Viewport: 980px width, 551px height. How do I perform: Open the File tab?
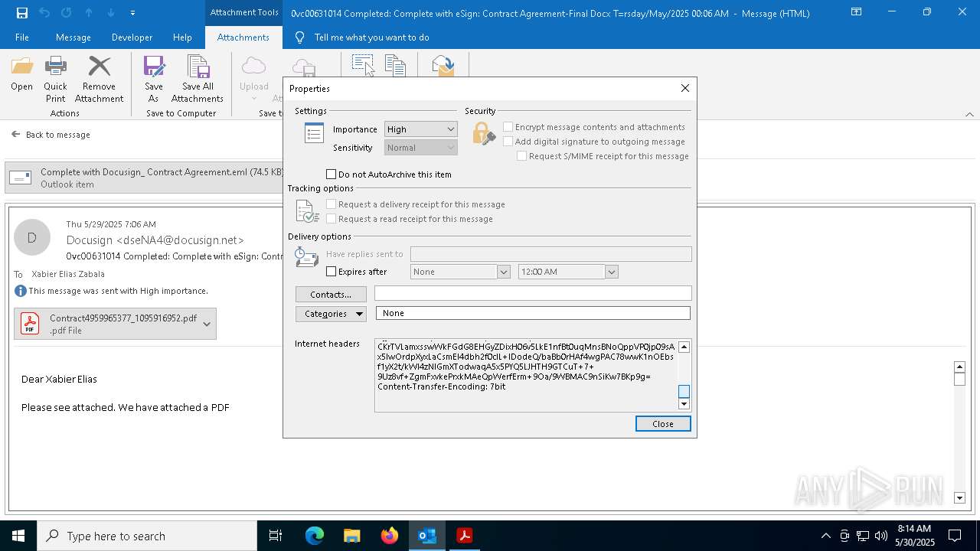click(x=22, y=37)
